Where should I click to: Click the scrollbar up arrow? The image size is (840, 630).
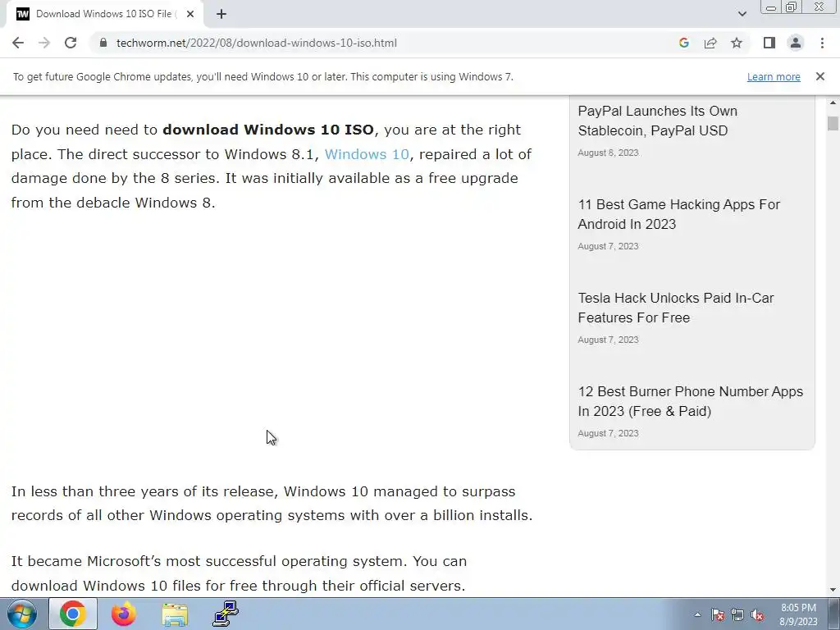[833, 103]
